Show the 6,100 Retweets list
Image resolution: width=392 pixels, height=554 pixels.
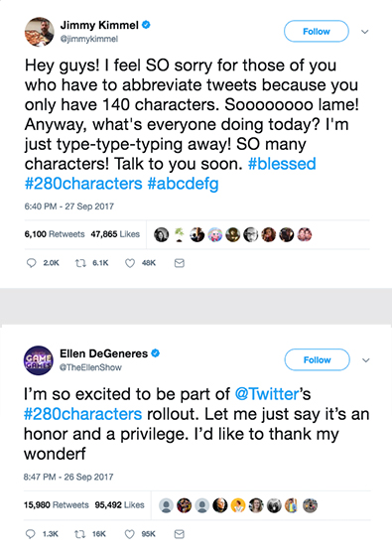click(55, 234)
